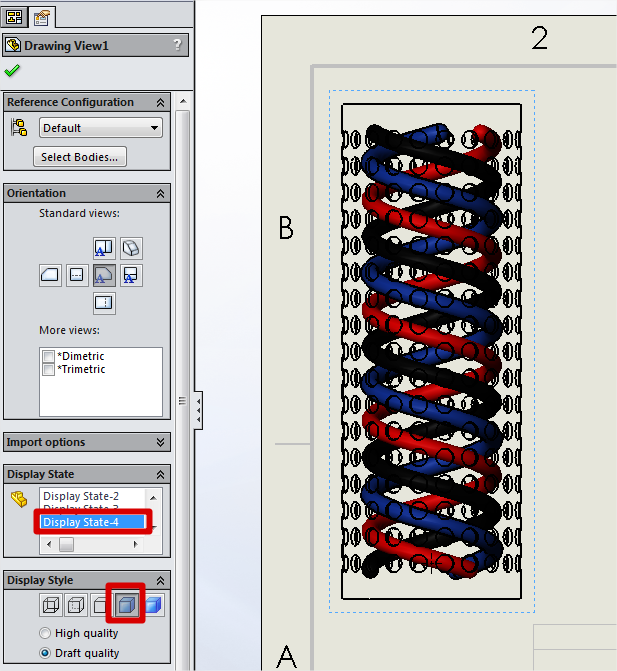
Task: Switch to the PropertyManager tab
Action: point(41,16)
